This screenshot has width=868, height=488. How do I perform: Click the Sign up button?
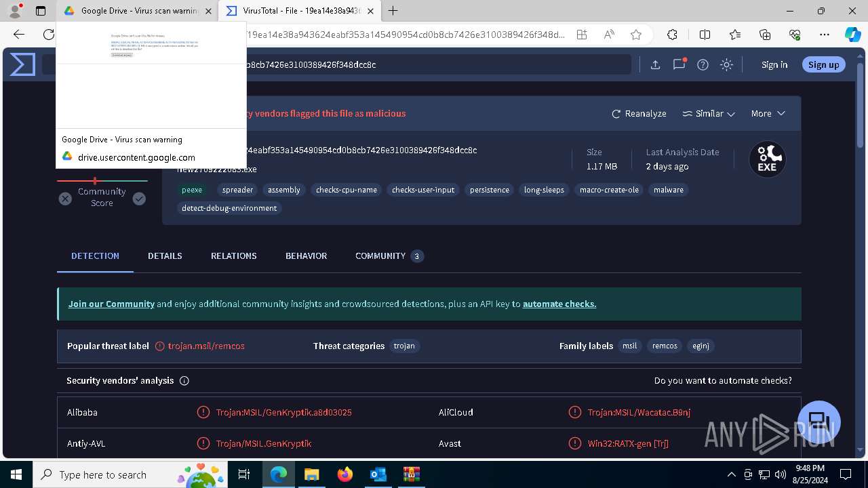coord(824,64)
